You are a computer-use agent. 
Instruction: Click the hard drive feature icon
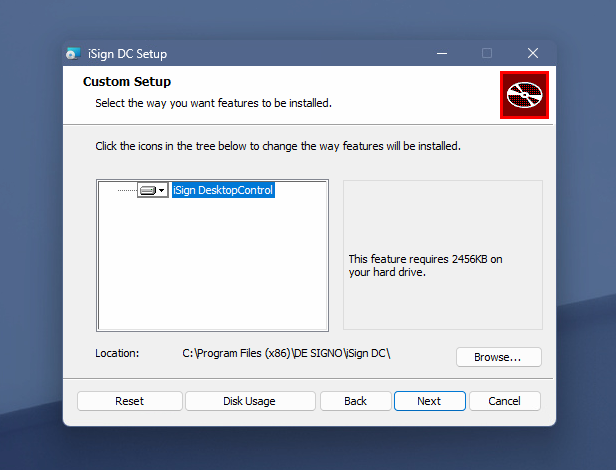tap(148, 190)
